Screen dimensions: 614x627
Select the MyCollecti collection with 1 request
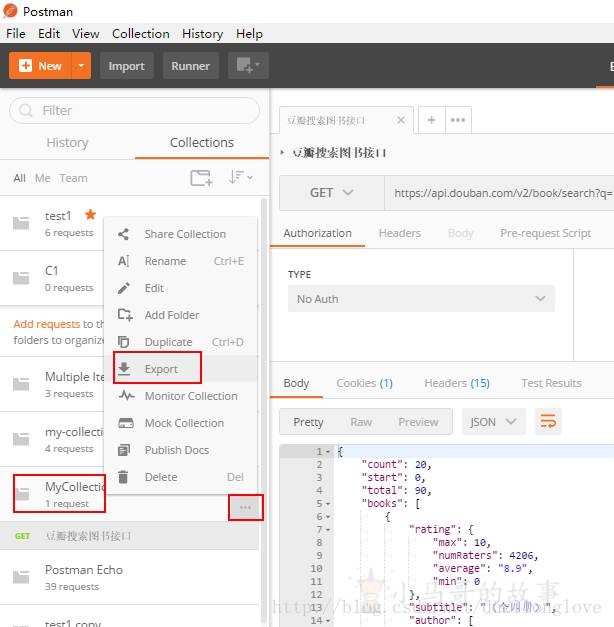coord(59,493)
